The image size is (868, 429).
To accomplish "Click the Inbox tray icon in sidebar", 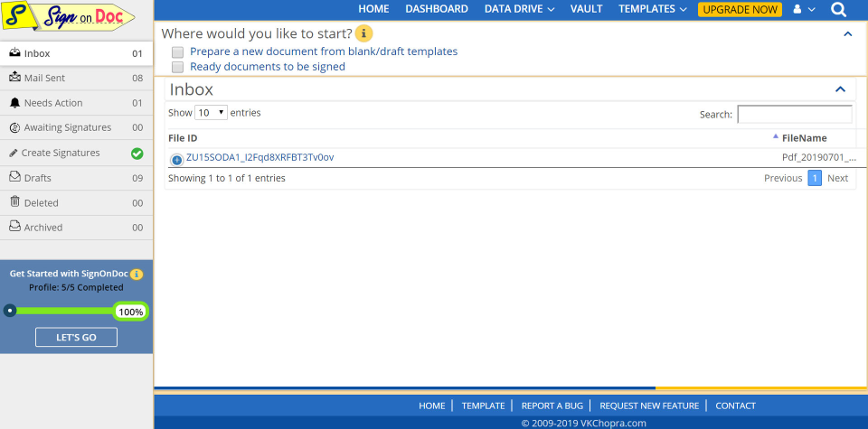I will [15, 53].
